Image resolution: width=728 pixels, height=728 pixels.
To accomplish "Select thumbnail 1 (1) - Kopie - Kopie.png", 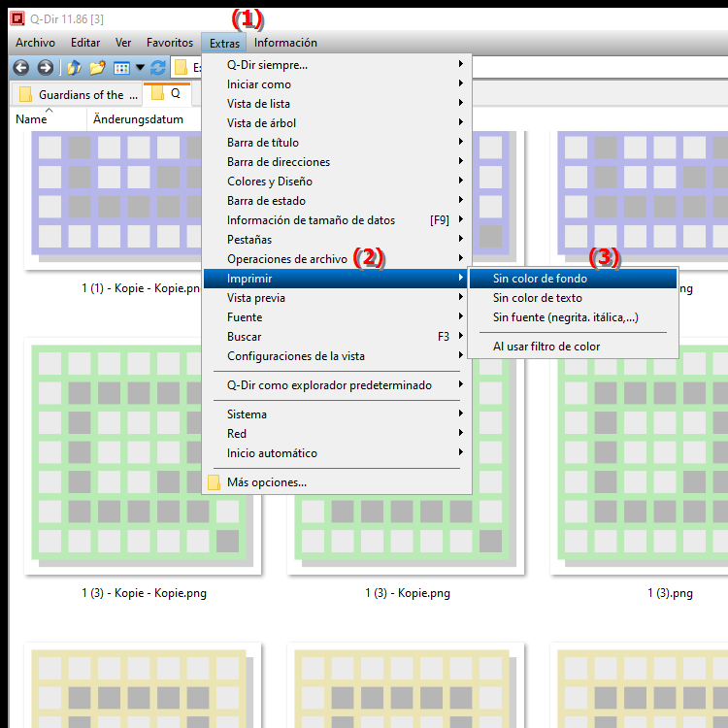I will 112,200.
